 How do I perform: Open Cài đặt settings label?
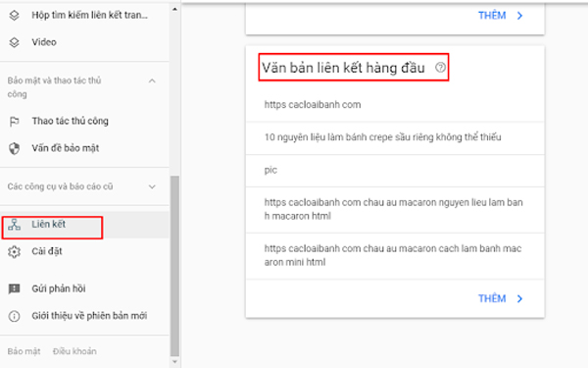point(47,251)
